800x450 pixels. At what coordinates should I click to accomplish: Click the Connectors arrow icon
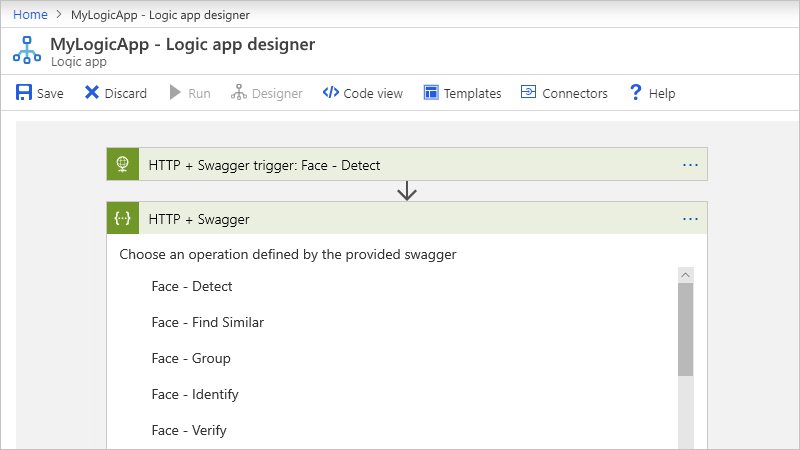[529, 93]
